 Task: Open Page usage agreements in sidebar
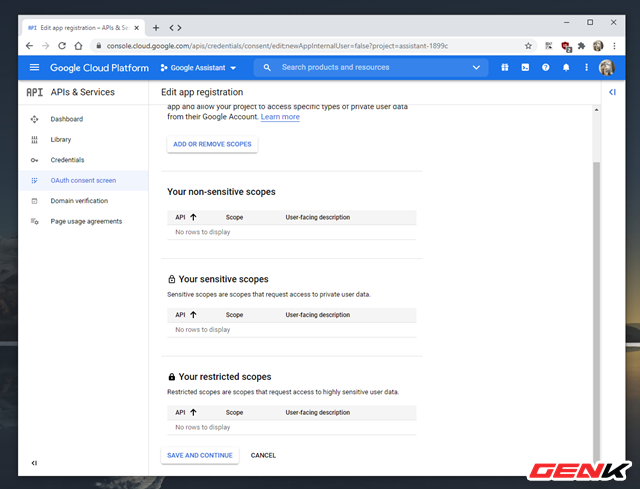click(x=84, y=221)
